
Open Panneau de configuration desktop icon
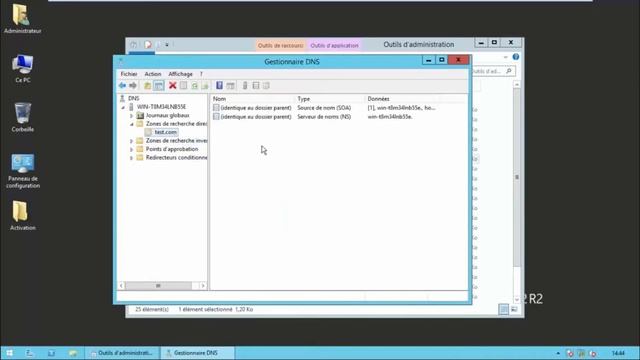pos(22,171)
